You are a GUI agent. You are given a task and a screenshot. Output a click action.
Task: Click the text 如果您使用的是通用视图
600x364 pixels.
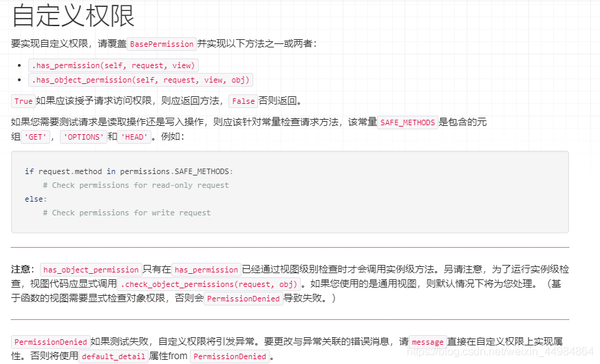(x=363, y=283)
